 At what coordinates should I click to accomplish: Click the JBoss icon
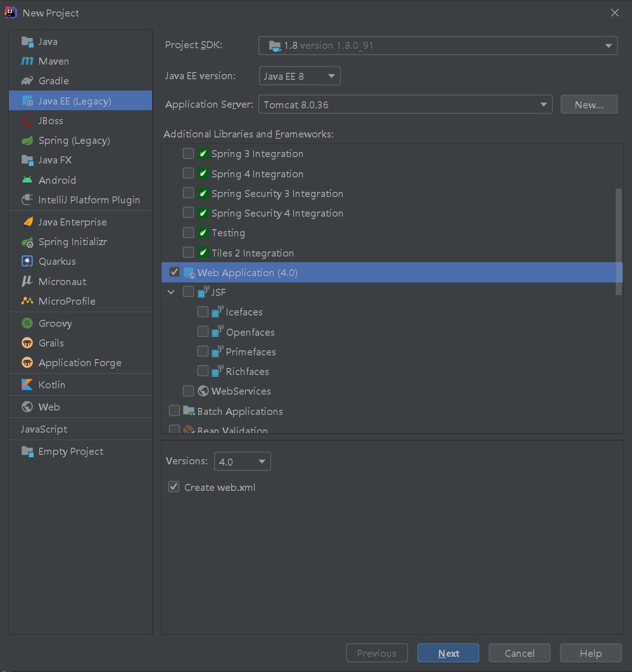[27, 120]
